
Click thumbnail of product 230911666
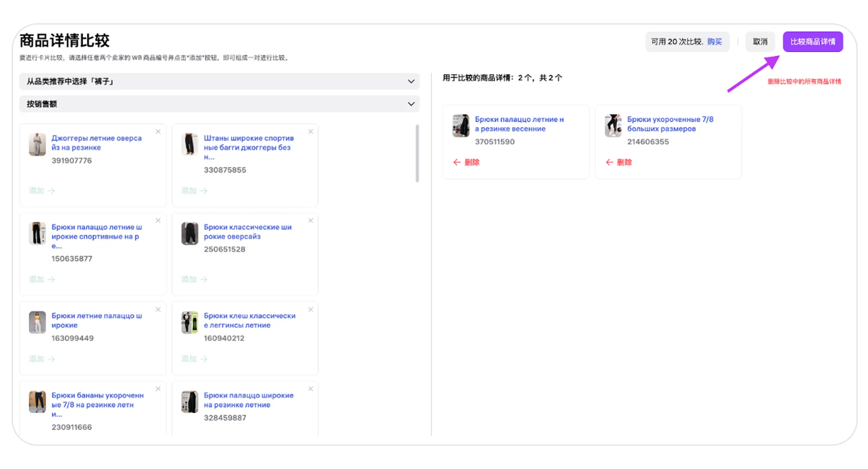click(37, 402)
